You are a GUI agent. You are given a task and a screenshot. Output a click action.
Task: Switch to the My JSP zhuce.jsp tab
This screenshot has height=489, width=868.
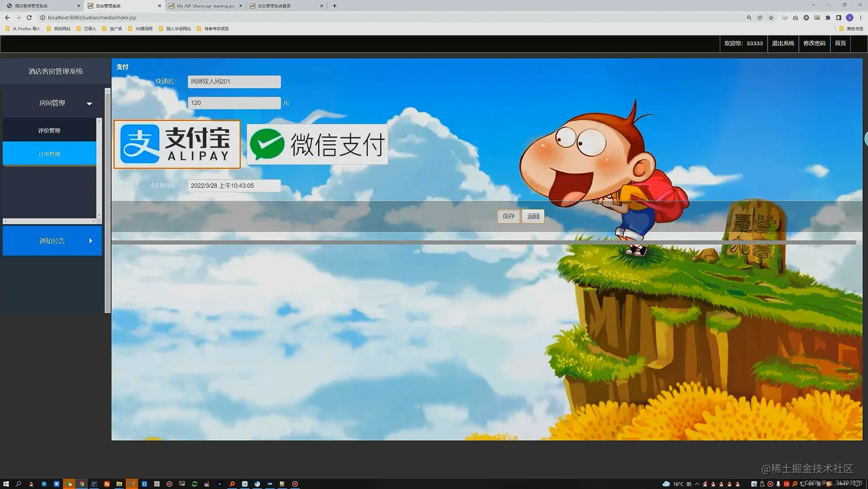pyautogui.click(x=206, y=6)
